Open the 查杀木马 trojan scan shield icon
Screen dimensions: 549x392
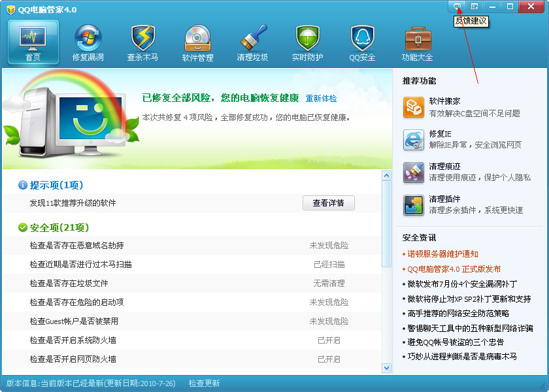pyautogui.click(x=142, y=38)
